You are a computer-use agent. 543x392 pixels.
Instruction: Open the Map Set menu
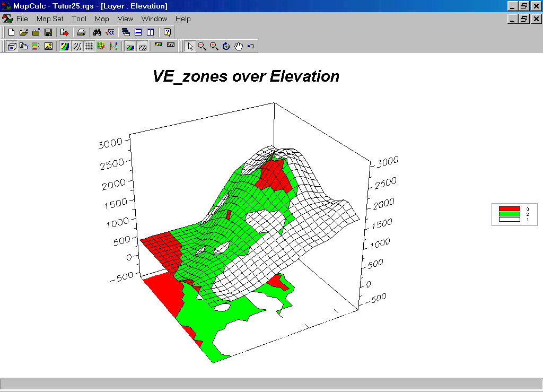click(50, 19)
